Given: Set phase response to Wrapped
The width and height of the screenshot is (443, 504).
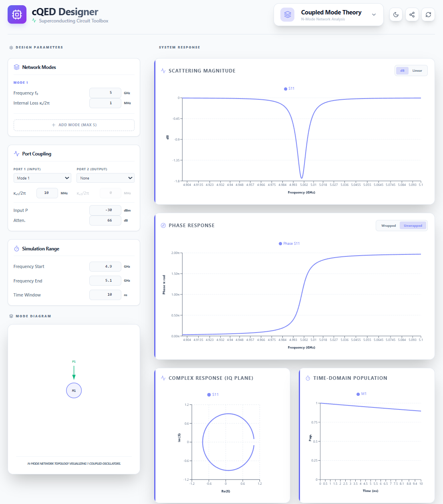Looking at the screenshot, I should tap(388, 226).
